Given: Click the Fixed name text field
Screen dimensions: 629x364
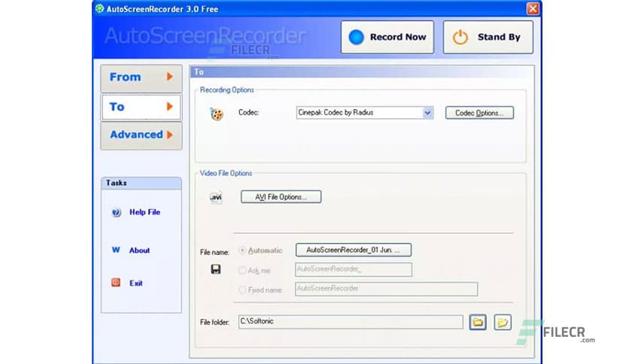Looking at the screenshot, I should pos(386,289).
